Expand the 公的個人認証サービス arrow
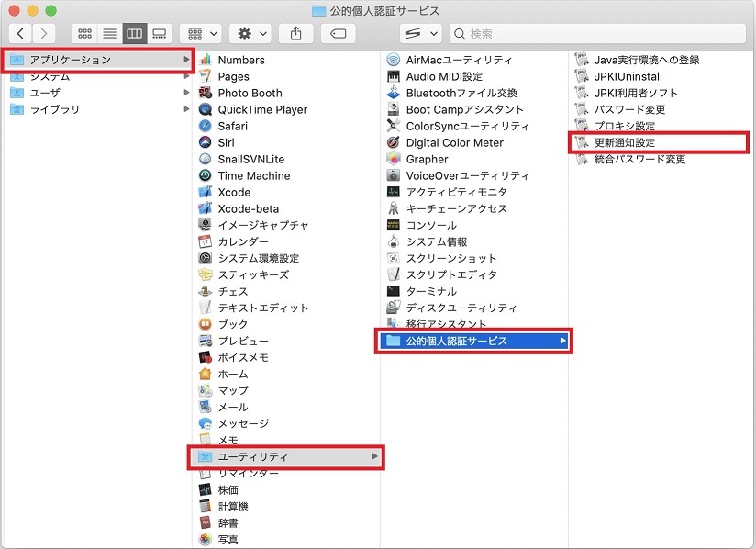 pyautogui.click(x=562, y=341)
